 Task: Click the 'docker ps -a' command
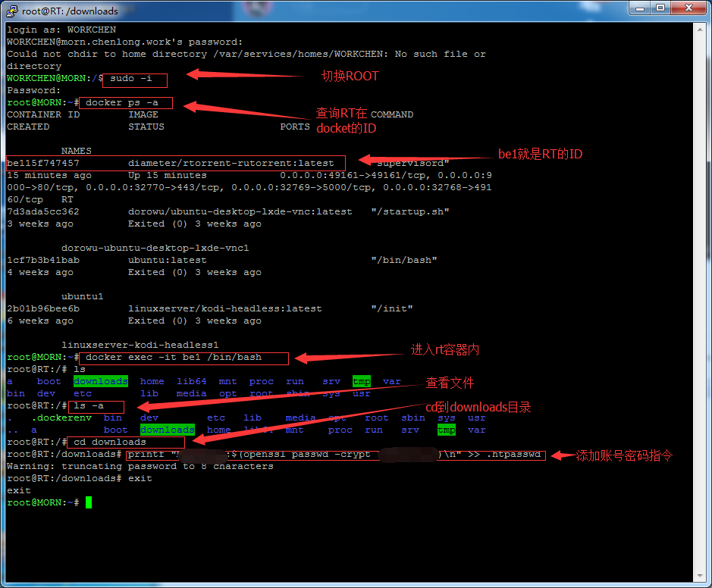[121, 102]
